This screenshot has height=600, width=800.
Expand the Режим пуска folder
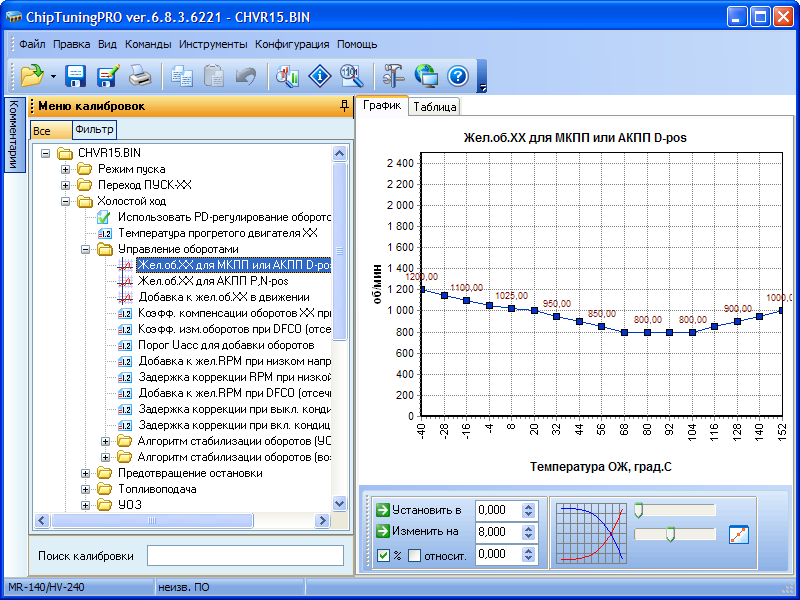[x=67, y=169]
